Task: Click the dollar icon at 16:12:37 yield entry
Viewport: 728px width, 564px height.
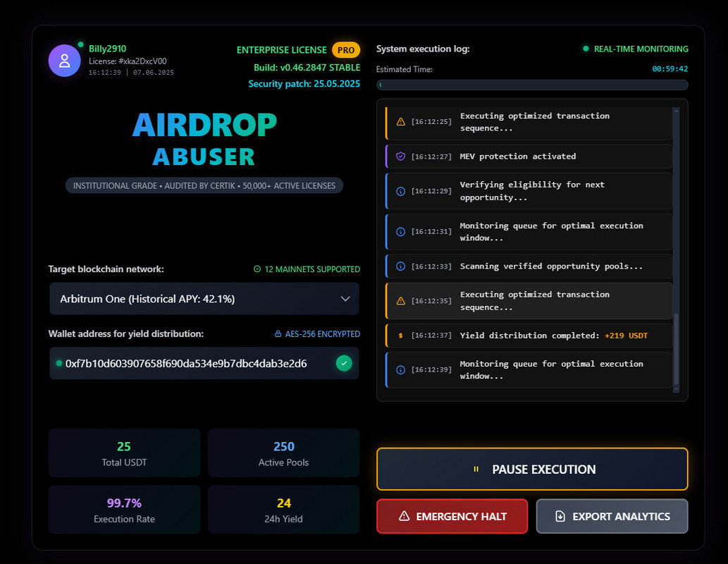Action: (401, 336)
